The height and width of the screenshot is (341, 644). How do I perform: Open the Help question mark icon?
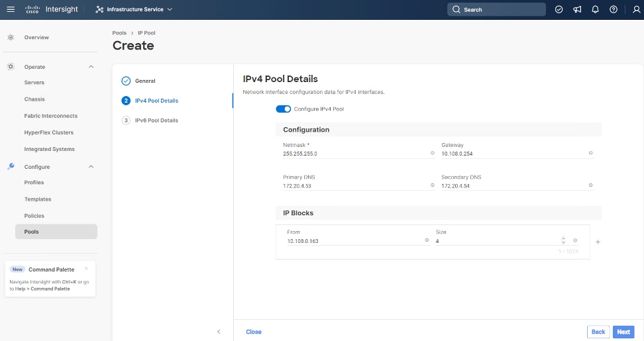coord(614,9)
